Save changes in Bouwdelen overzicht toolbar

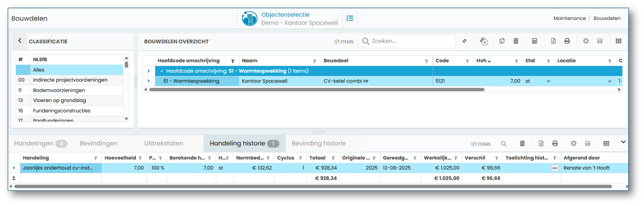pos(600,41)
